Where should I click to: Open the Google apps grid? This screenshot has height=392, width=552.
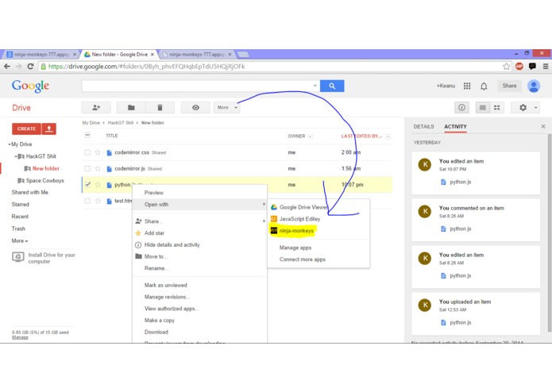[467, 86]
